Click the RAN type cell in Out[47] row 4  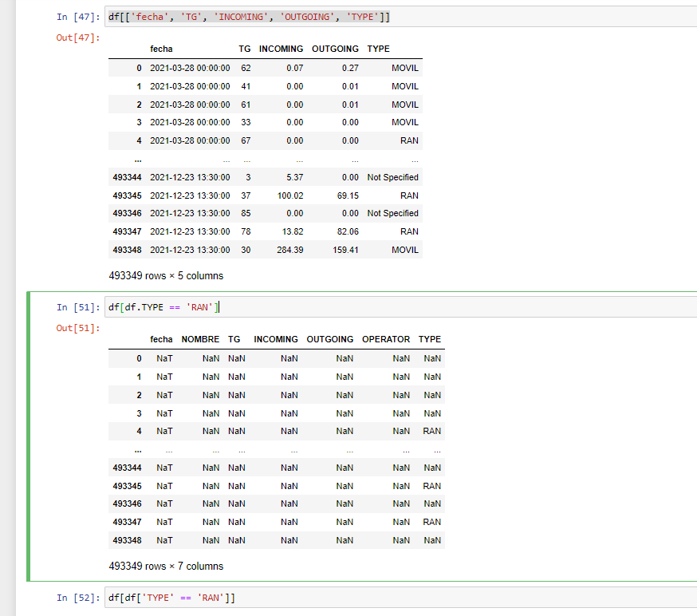pyautogui.click(x=409, y=140)
